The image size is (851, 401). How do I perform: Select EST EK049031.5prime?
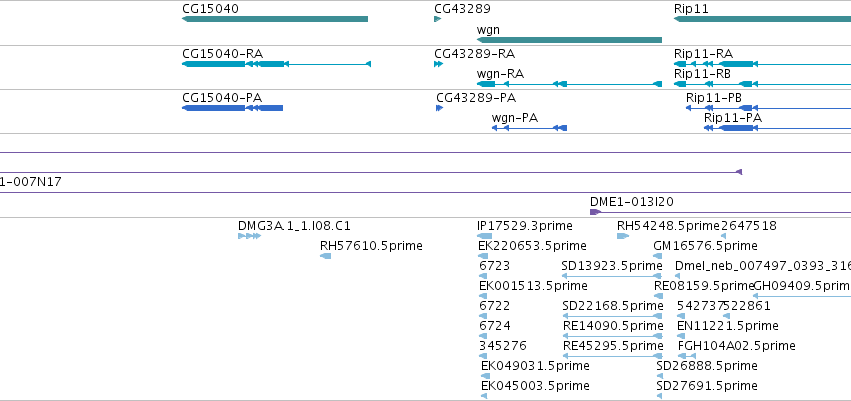[x=485, y=376]
